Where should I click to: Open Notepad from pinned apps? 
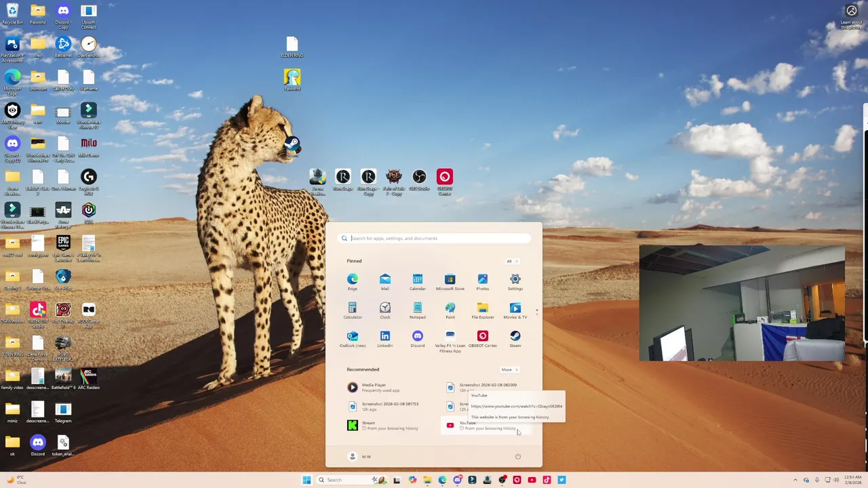point(418,310)
